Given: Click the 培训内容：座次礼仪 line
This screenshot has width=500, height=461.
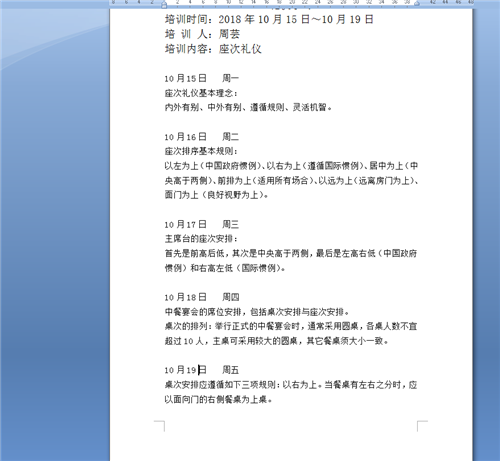Looking at the screenshot, I should (x=213, y=49).
